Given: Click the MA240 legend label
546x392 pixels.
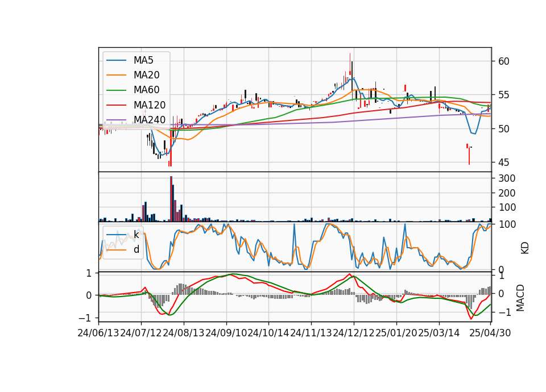Looking at the screenshot, I should tap(150, 120).
